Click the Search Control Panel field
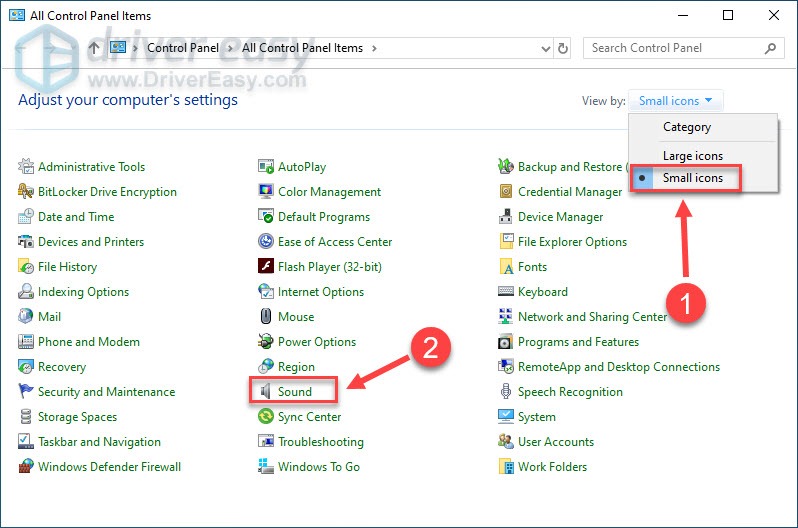The width and height of the screenshot is (798, 528). [675, 48]
